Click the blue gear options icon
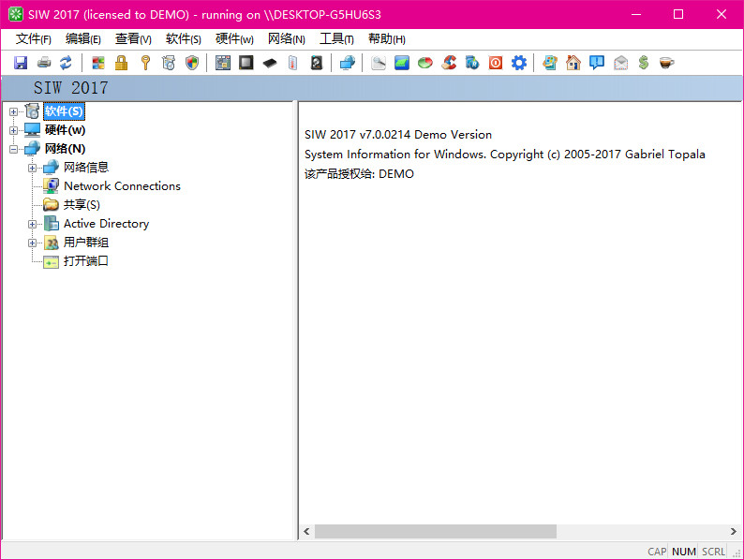 pos(519,63)
